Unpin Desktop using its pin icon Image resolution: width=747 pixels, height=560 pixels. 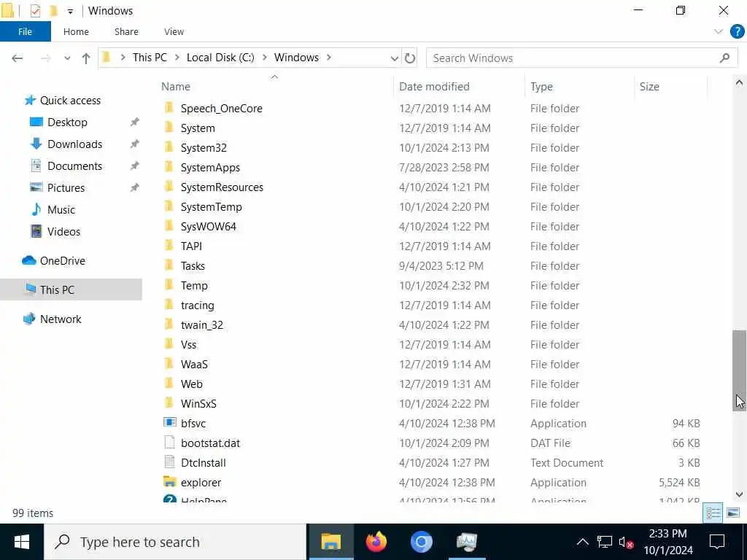[135, 122]
